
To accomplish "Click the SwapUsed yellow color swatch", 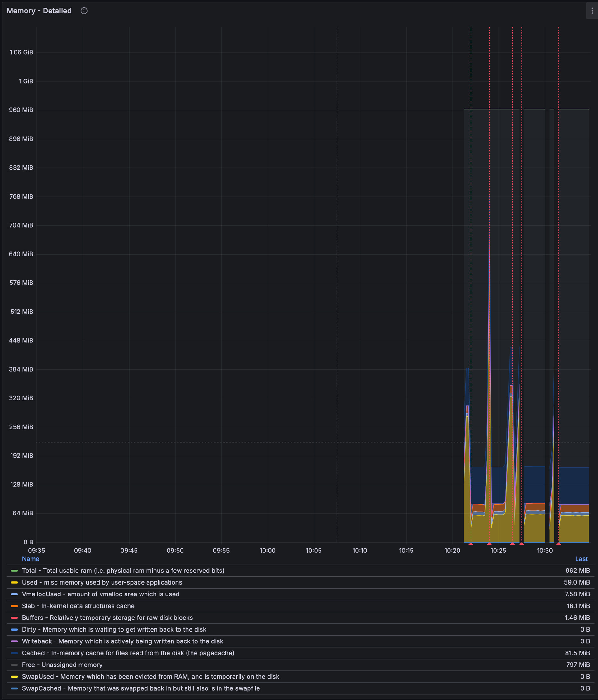I will [14, 677].
